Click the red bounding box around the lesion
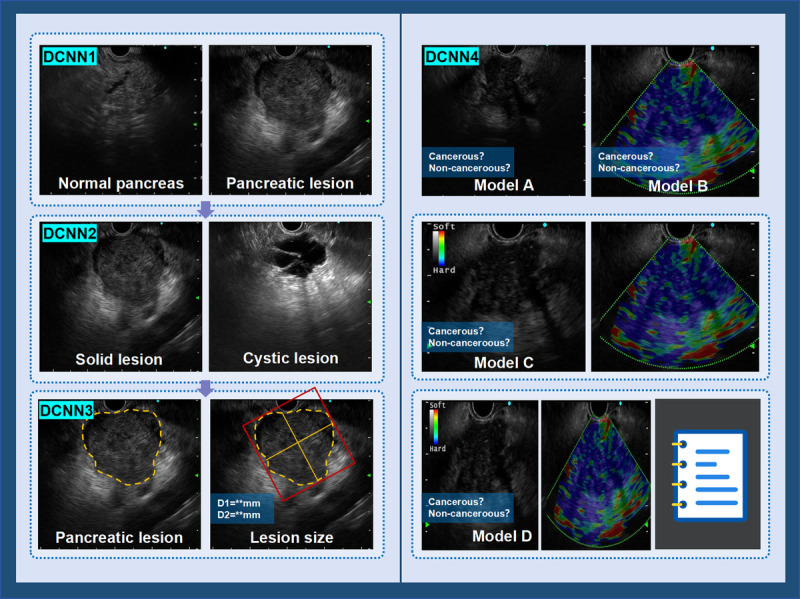This screenshot has height=599, width=800. pyautogui.click(x=299, y=443)
